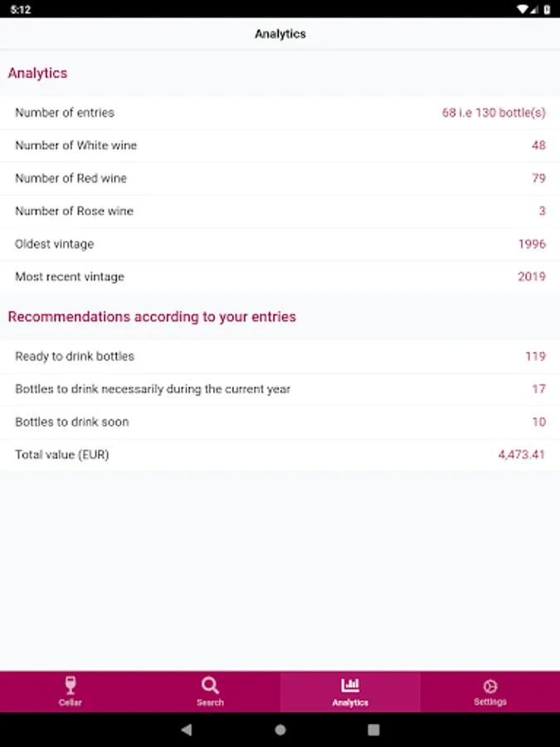This screenshot has height=747, width=560.
Task: Tap the Search magnifier icon
Action: (x=210, y=686)
